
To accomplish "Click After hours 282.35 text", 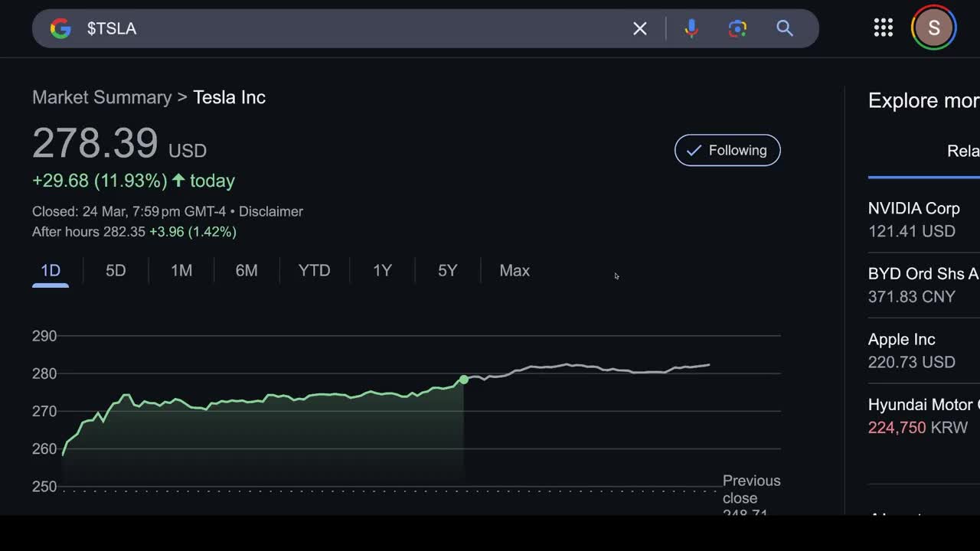I will (x=89, y=232).
